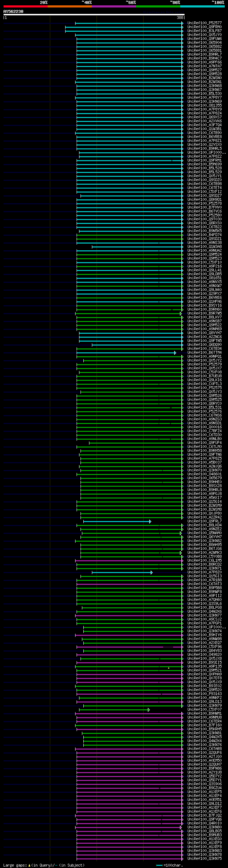Select hit label UniRef100_Q4W2K6
Image resolution: width=228 pixels, height=868 pixels.
point(204,612)
